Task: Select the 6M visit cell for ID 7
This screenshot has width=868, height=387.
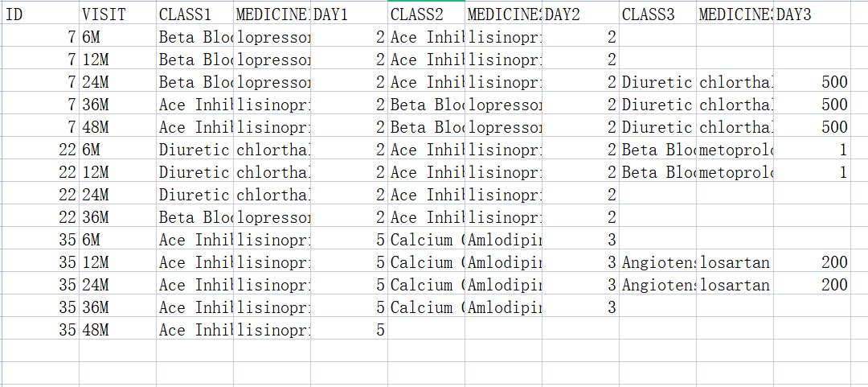Action: [117, 37]
